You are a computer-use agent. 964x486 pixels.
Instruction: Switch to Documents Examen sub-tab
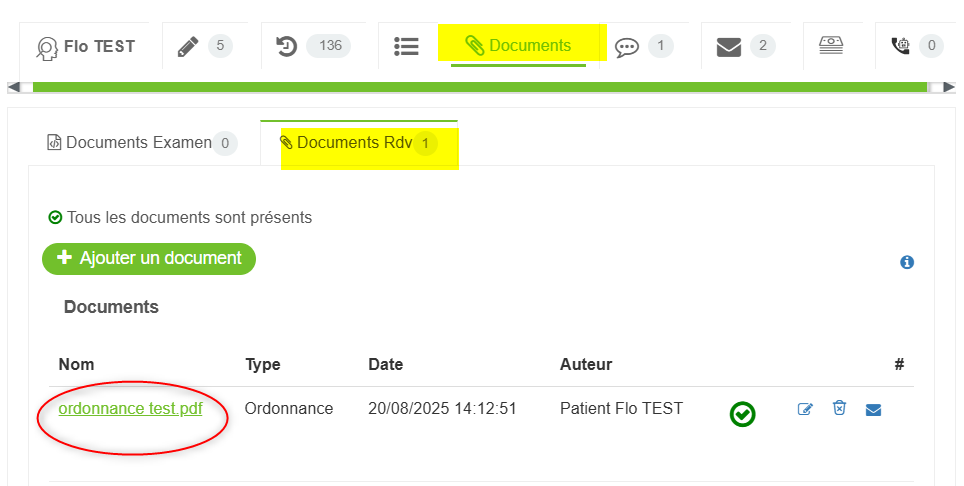point(141,143)
